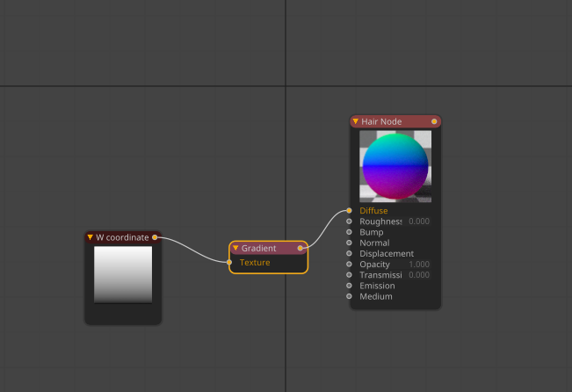572x392 pixels.
Task: Click the Diffuse label in Hair Node
Action: pos(373,211)
